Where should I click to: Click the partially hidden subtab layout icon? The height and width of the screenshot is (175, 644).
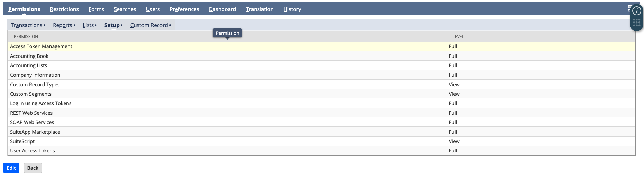tap(629, 9)
